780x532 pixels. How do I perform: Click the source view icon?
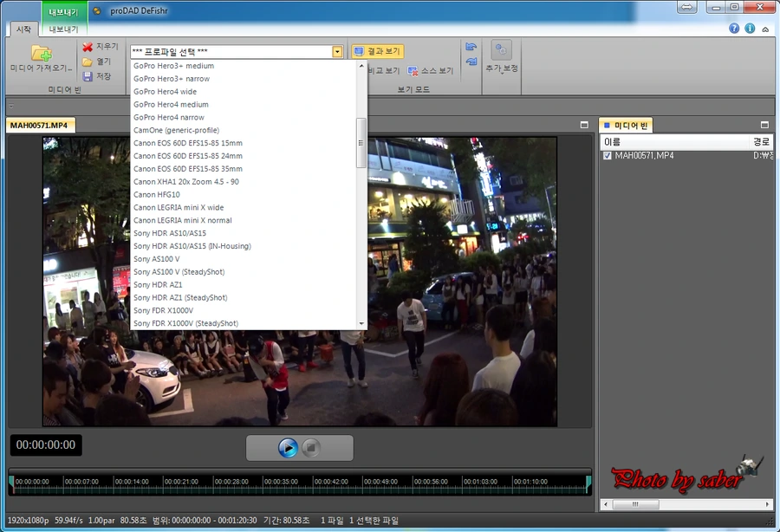(413, 71)
